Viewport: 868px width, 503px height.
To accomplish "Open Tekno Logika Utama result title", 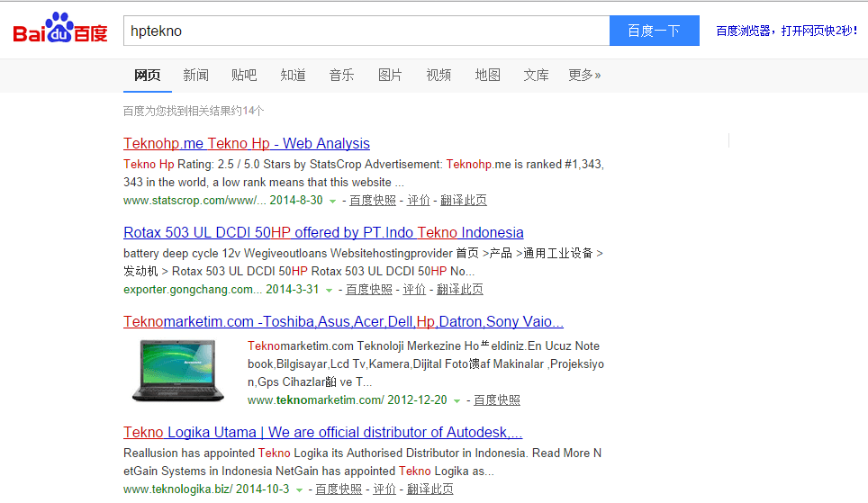I will pyautogui.click(x=322, y=432).
